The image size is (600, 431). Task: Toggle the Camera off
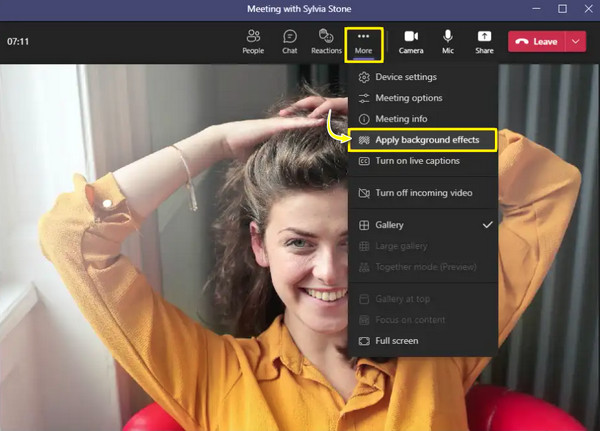coord(411,41)
